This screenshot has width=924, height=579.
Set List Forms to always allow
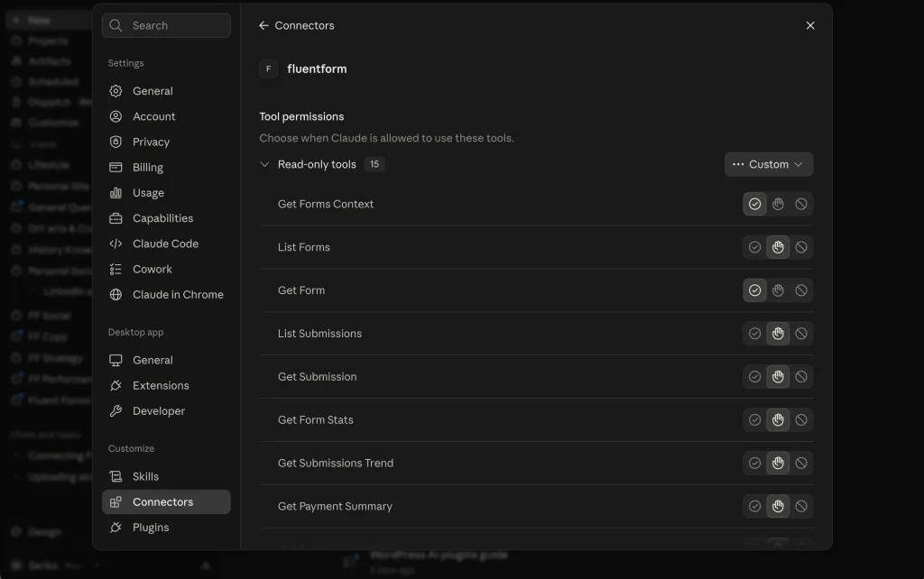pyautogui.click(x=754, y=247)
